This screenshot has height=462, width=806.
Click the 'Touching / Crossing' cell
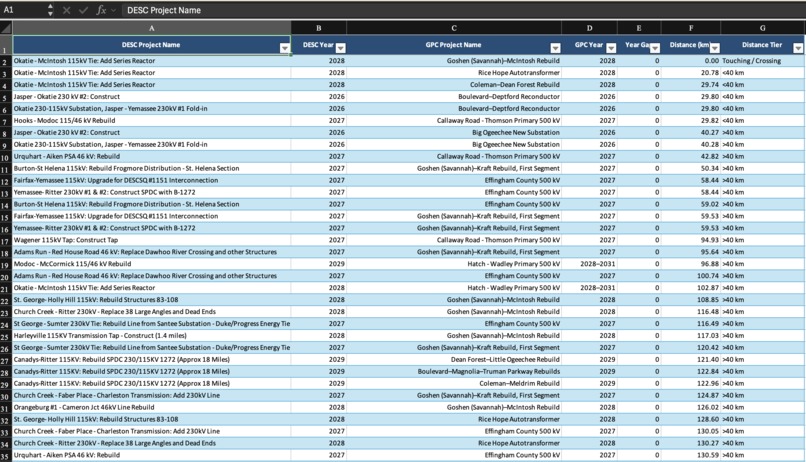coord(763,61)
